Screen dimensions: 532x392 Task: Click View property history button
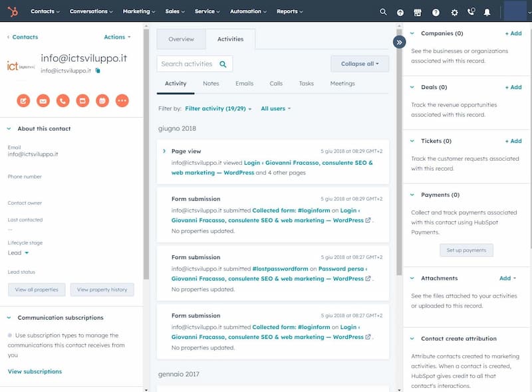tap(102, 290)
